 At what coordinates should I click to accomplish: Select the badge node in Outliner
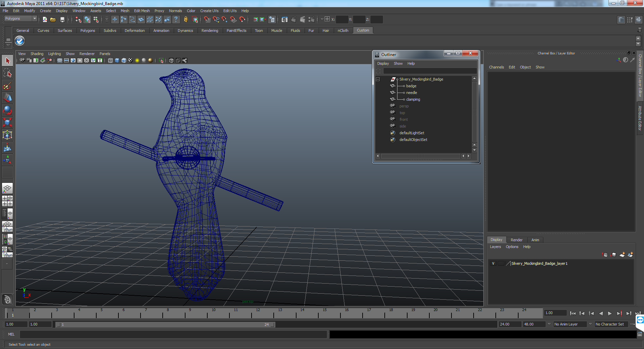tap(411, 86)
